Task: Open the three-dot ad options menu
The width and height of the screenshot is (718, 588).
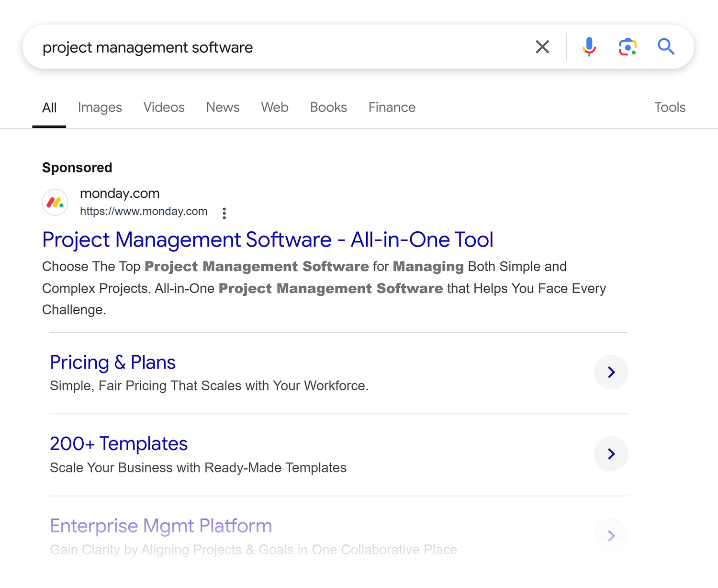Action: tap(224, 213)
